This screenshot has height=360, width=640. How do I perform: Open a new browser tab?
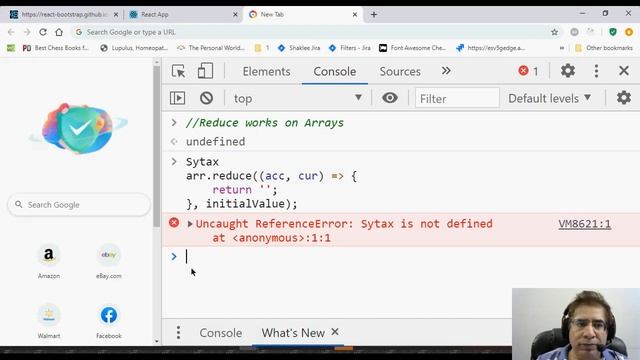point(373,14)
